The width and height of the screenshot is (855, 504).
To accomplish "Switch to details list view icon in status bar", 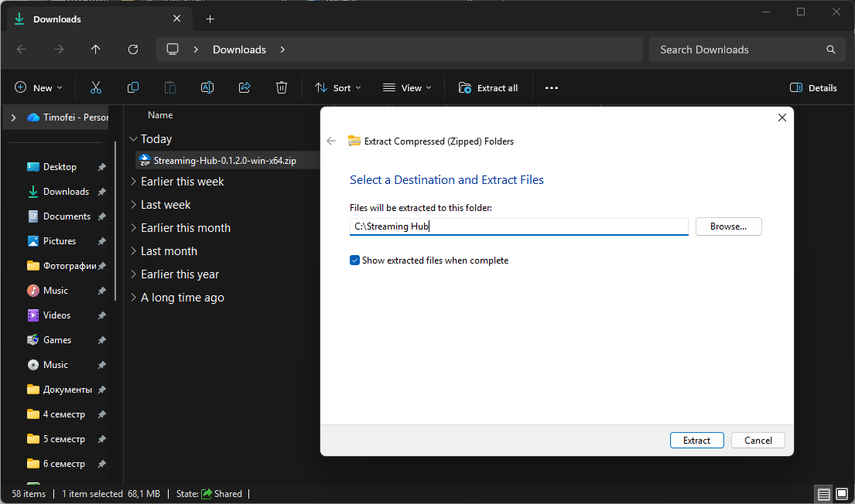I will pos(823,494).
